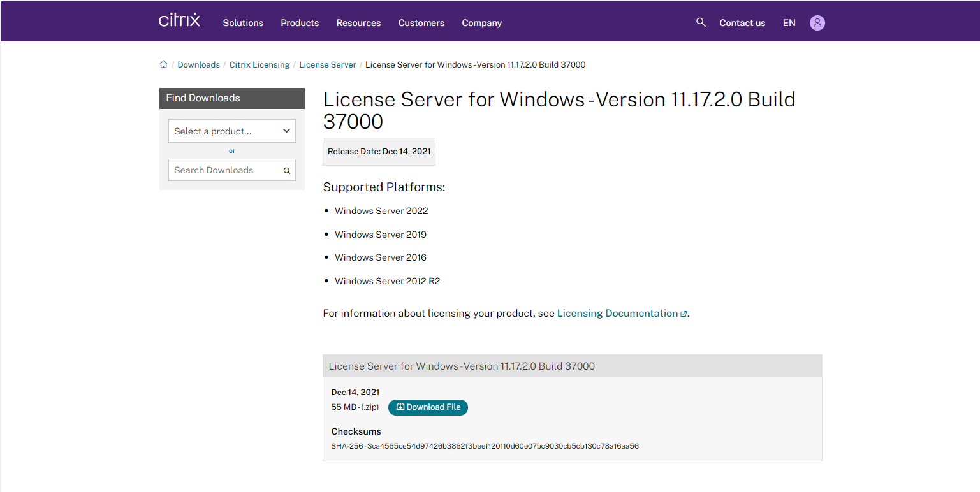Image resolution: width=980 pixels, height=492 pixels.
Task: Open the Solutions menu
Action: [x=243, y=23]
